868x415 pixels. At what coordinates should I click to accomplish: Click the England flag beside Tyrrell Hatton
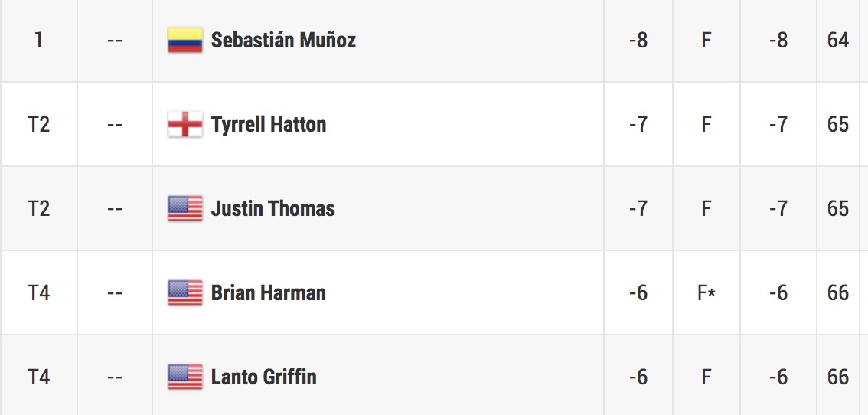click(x=184, y=124)
